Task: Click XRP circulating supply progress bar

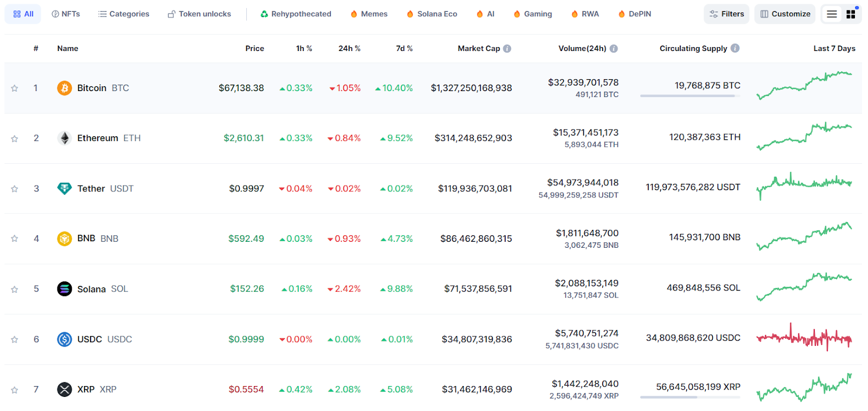Action: click(690, 397)
